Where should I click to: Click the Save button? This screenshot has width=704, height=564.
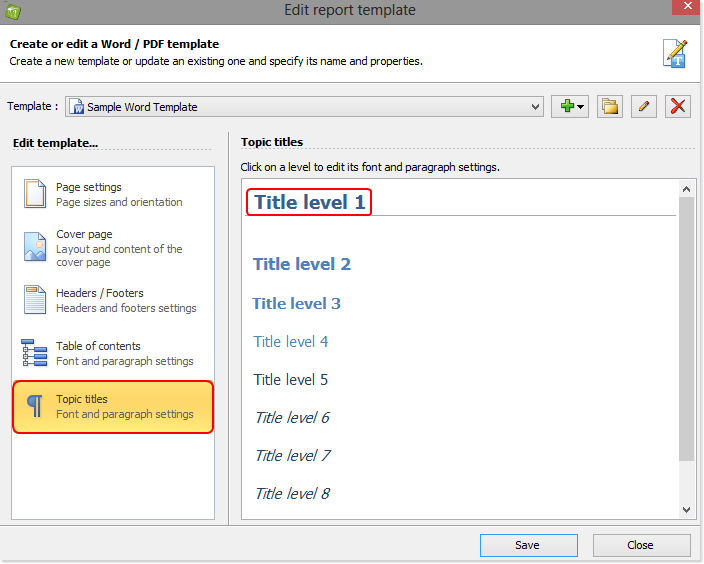tap(528, 545)
